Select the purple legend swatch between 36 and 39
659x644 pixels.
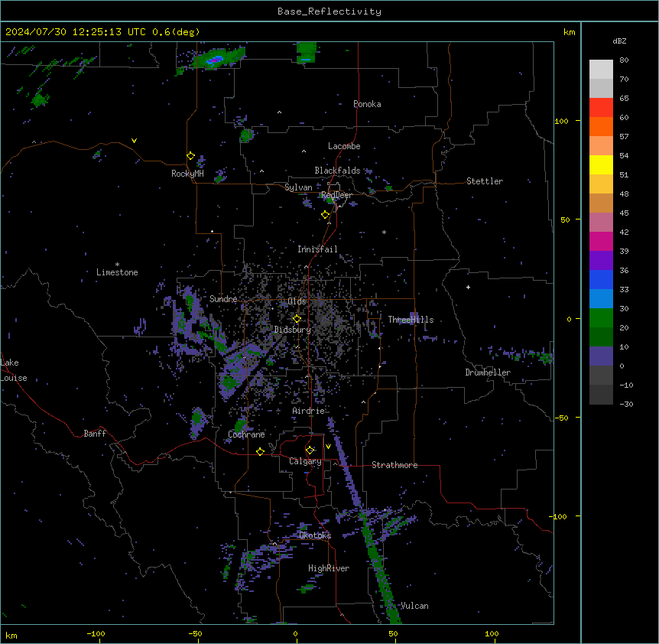click(x=601, y=261)
